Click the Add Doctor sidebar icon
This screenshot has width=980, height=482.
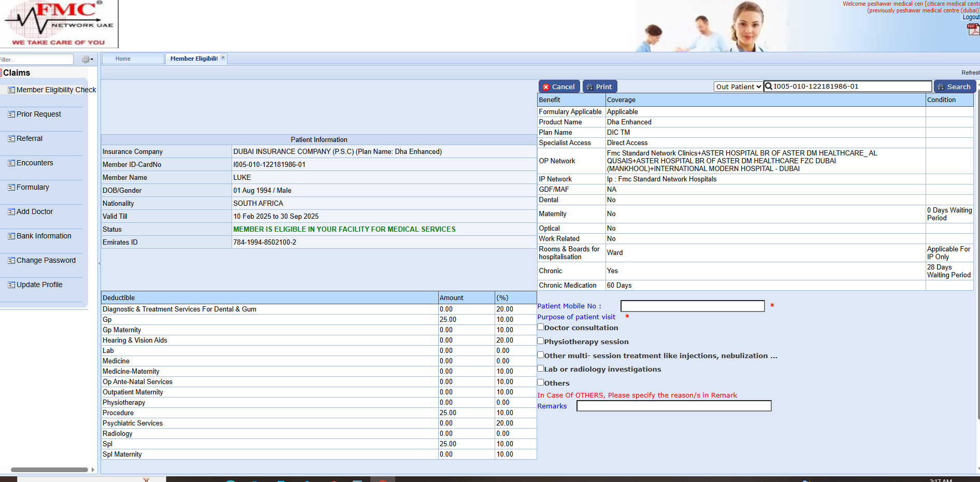[x=11, y=212]
